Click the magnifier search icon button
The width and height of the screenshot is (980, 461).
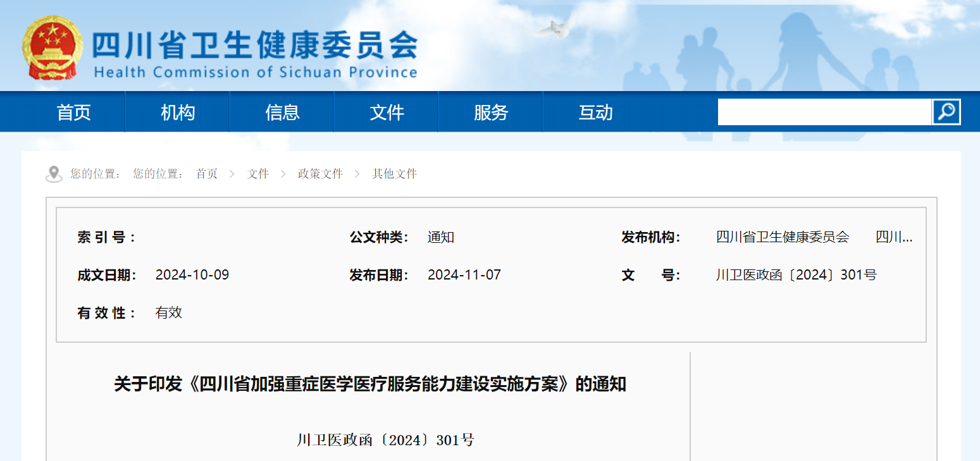(946, 112)
